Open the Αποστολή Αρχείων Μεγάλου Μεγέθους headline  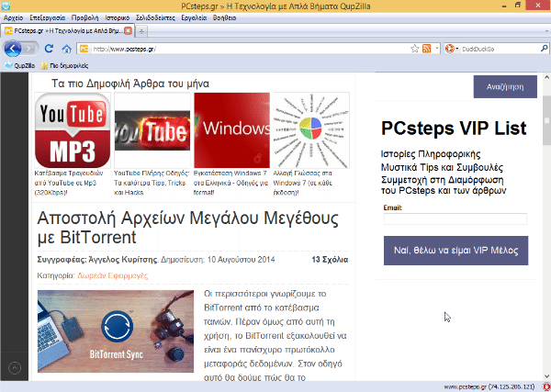click(187, 228)
